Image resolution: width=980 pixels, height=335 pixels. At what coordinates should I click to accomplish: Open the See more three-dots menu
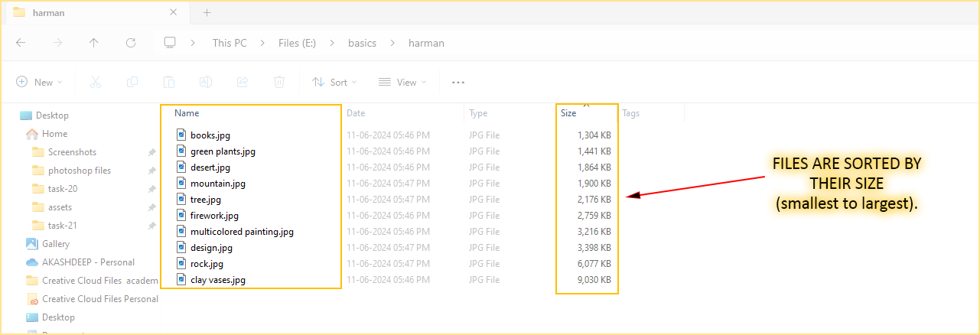click(458, 82)
